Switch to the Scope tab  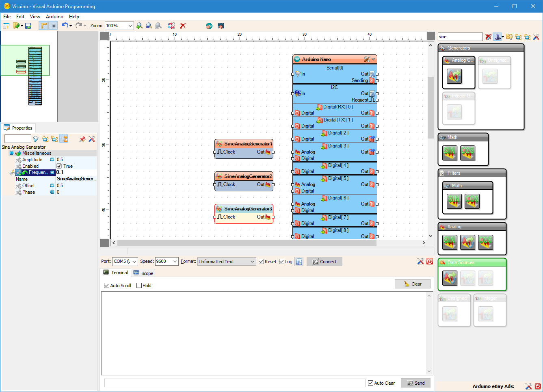[x=143, y=273]
